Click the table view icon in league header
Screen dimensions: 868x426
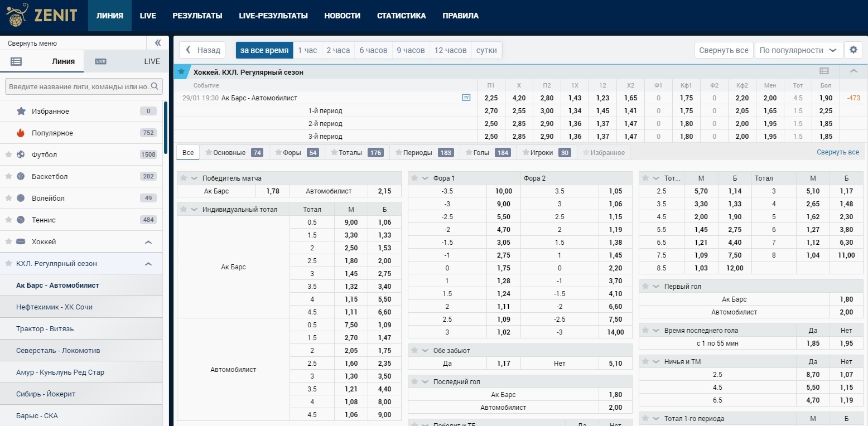pos(824,71)
